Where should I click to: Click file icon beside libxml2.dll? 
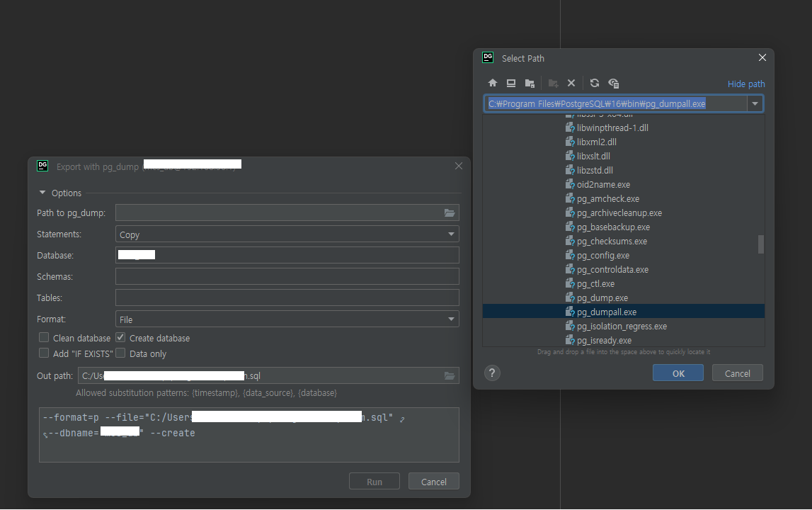coord(570,142)
